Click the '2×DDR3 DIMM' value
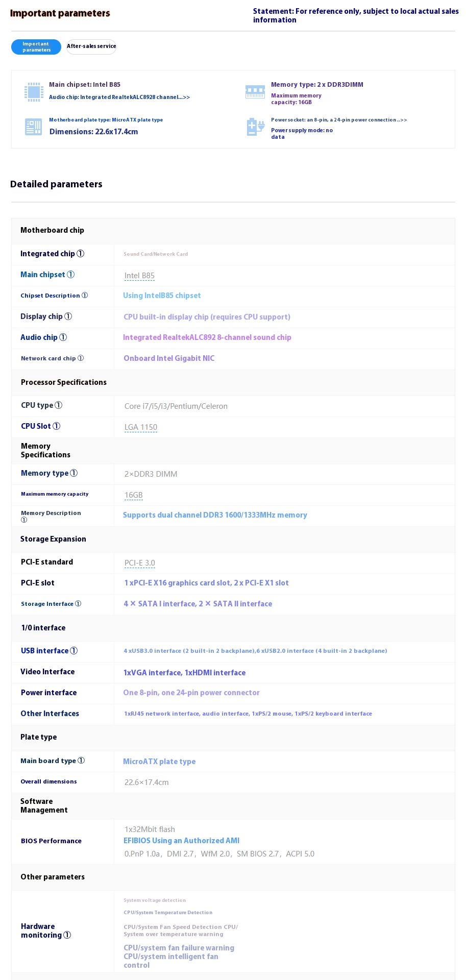The width and height of the screenshot is (466, 980). pyautogui.click(x=151, y=474)
